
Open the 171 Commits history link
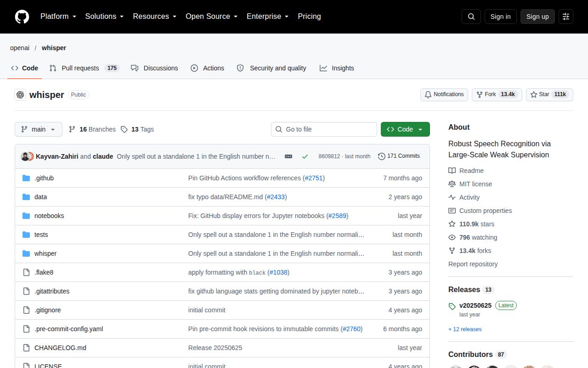(399, 156)
